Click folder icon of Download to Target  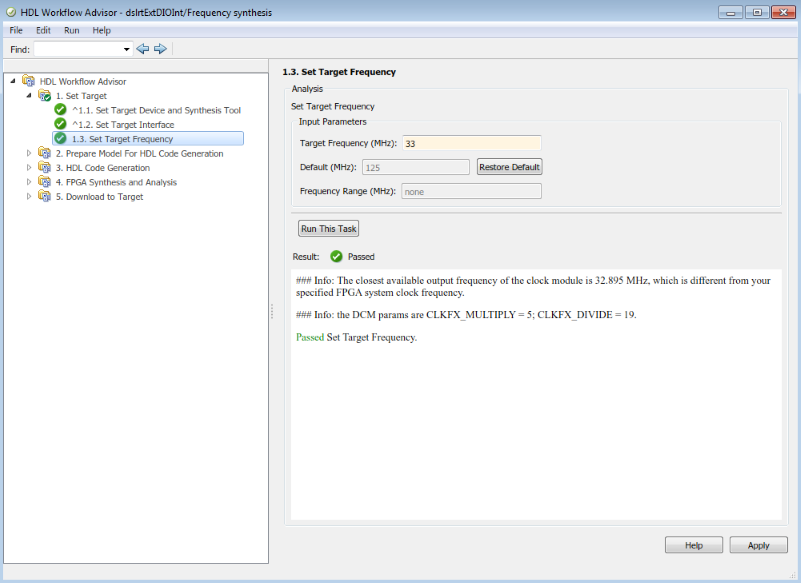[44, 196]
